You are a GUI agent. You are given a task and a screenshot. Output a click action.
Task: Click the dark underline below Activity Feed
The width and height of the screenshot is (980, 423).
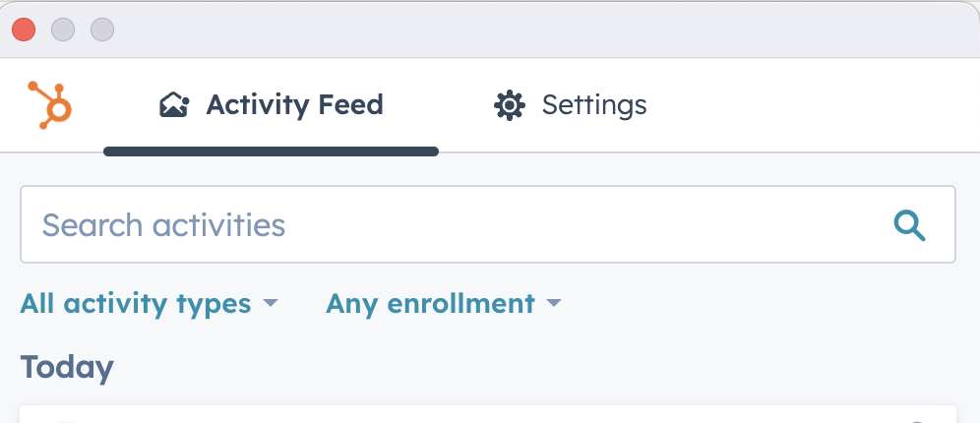click(271, 151)
